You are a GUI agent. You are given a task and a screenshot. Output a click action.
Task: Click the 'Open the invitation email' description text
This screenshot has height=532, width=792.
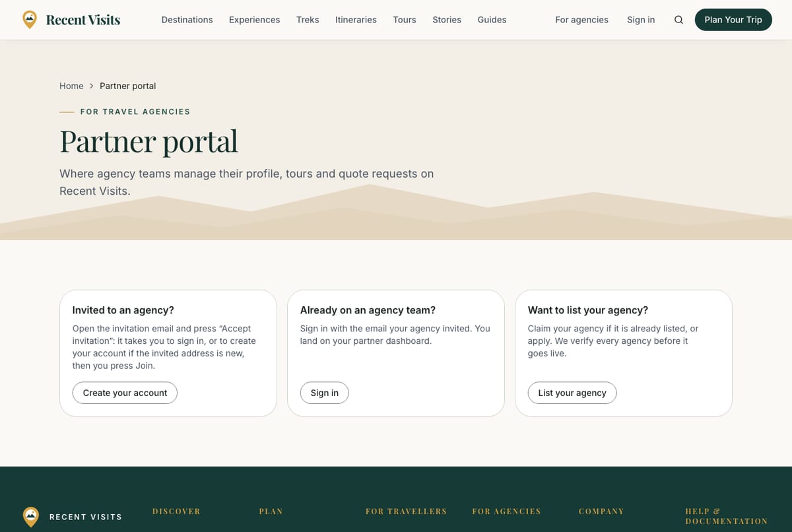(164, 347)
